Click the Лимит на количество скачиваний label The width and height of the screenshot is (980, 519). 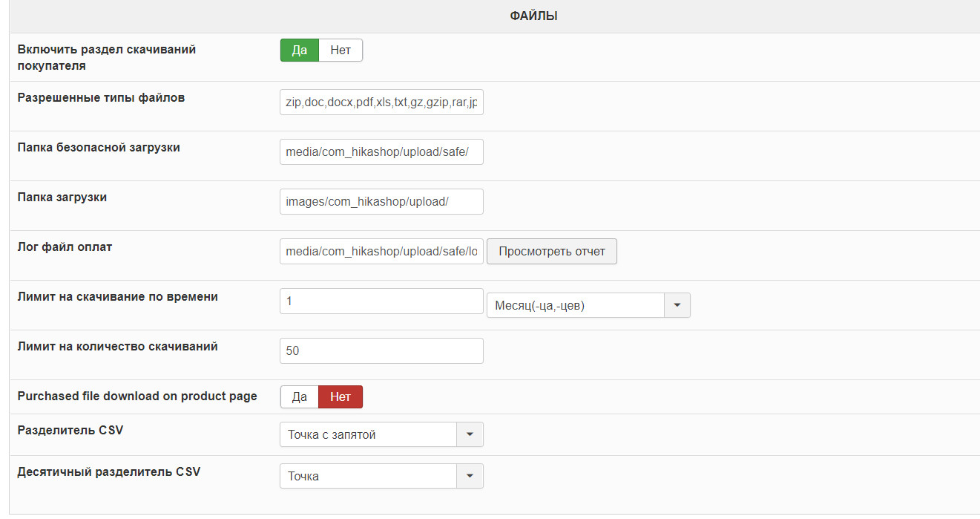coord(117,346)
